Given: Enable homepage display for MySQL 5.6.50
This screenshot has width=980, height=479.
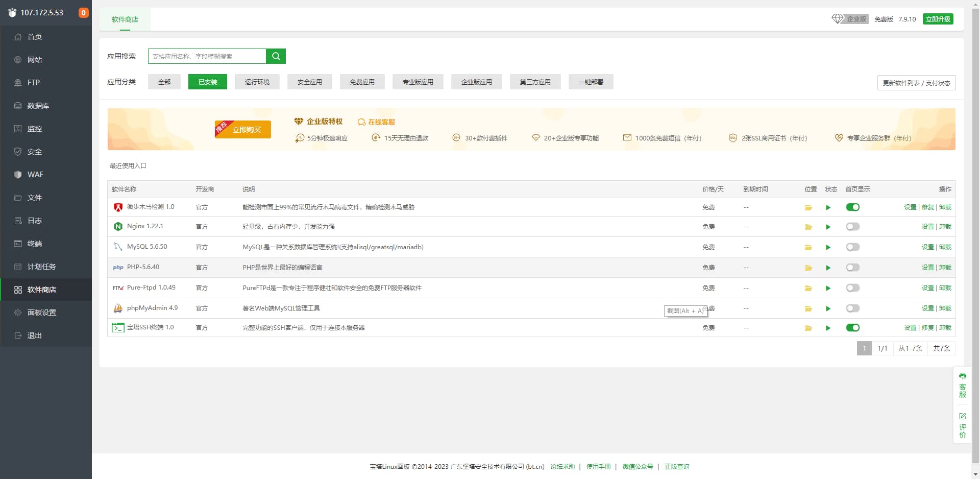Looking at the screenshot, I should click(852, 247).
